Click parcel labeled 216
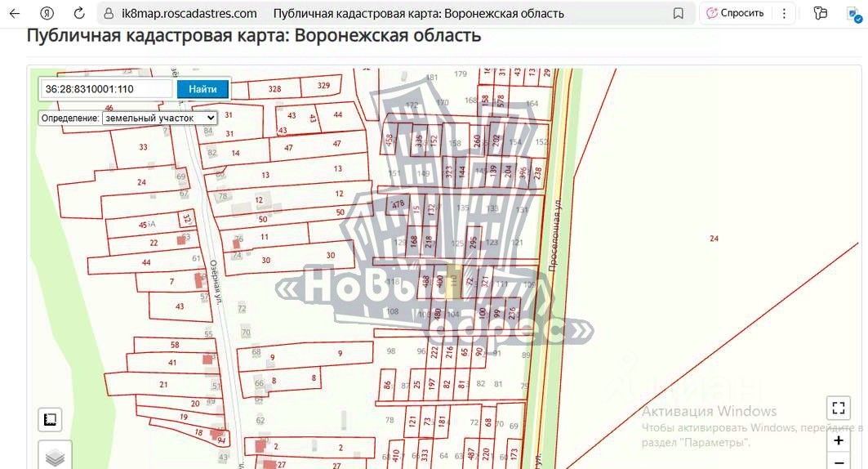 [449, 352]
